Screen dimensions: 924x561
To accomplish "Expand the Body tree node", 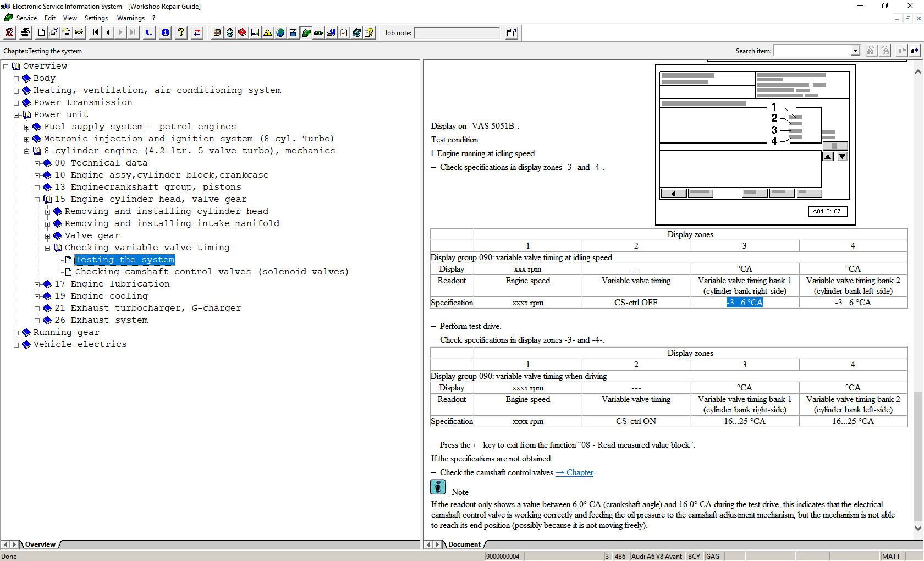I will pyautogui.click(x=16, y=79).
